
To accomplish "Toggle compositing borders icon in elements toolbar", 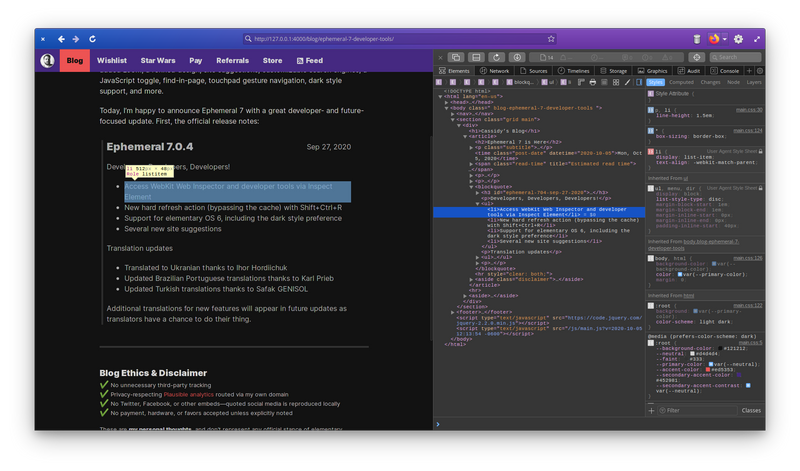I will point(604,82).
